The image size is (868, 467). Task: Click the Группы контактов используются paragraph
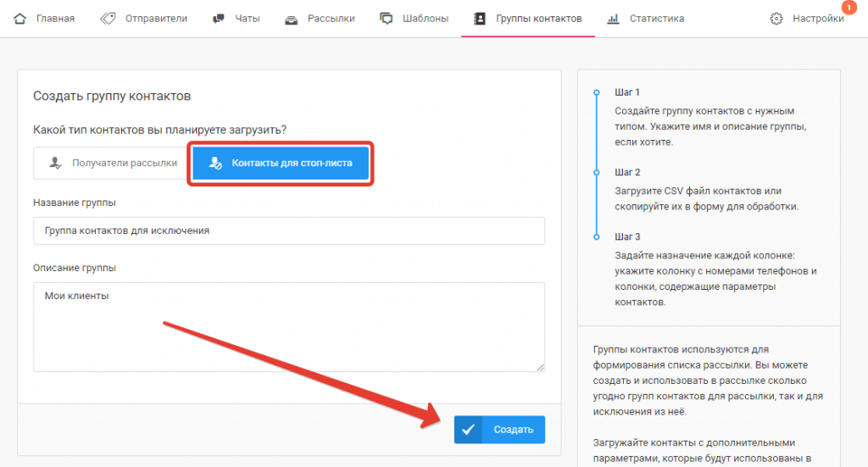(708, 381)
